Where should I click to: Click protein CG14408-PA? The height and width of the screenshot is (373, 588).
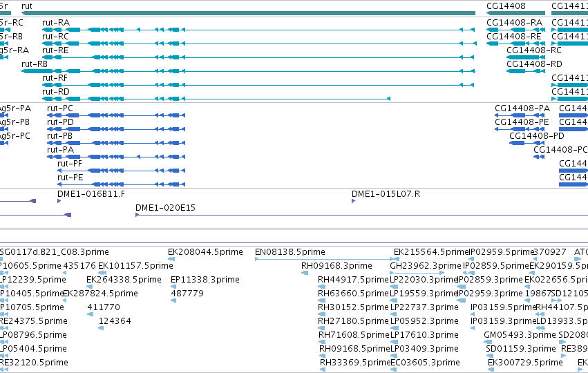click(522, 108)
